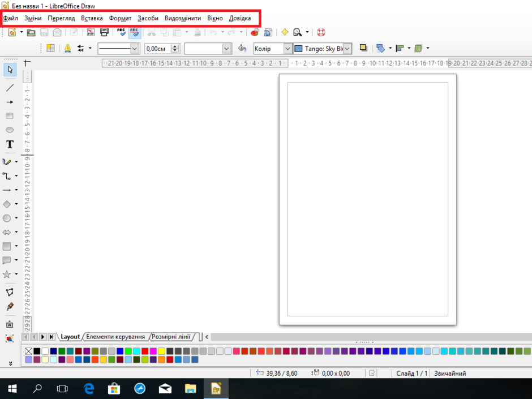
Task: Toggle automatic spell checking
Action: click(x=135, y=33)
